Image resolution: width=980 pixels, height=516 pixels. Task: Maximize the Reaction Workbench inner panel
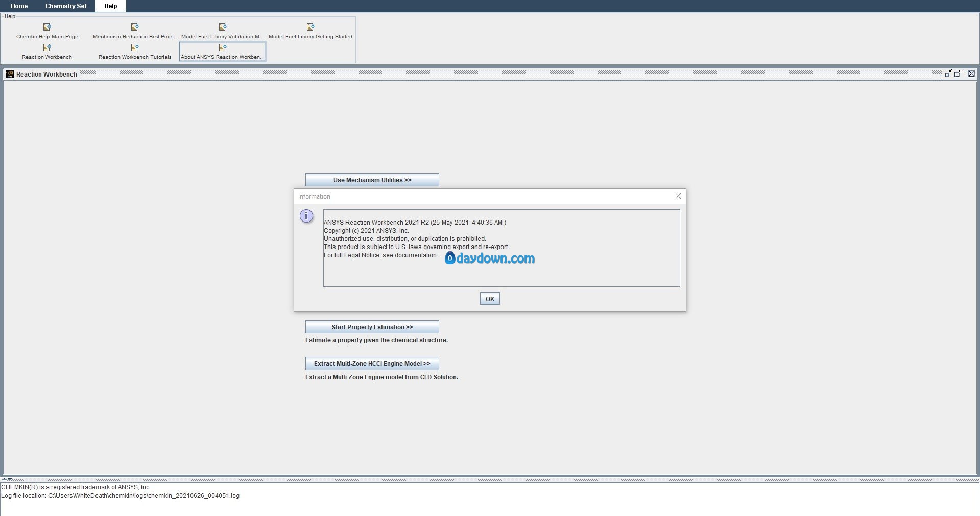click(958, 73)
